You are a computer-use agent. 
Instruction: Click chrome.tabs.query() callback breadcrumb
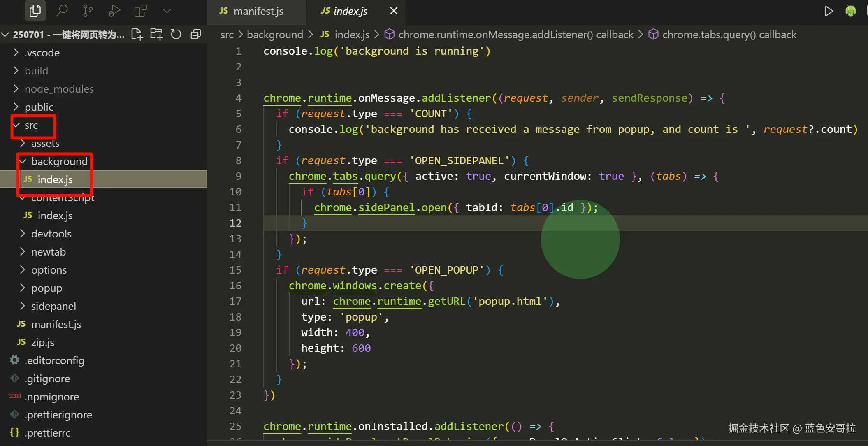tap(729, 35)
